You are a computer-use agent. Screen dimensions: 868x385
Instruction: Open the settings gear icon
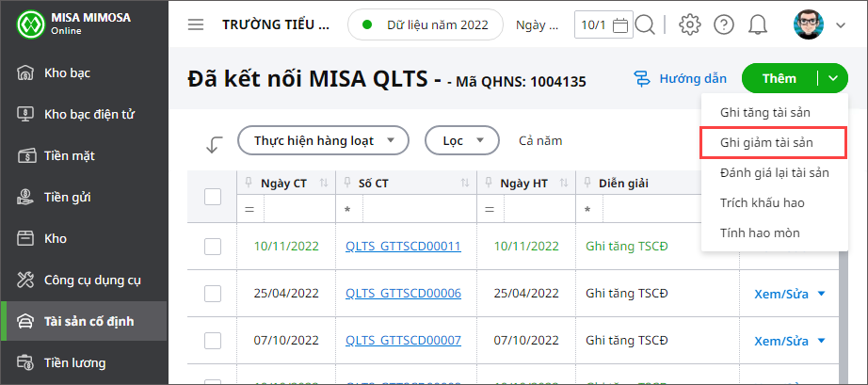[690, 24]
